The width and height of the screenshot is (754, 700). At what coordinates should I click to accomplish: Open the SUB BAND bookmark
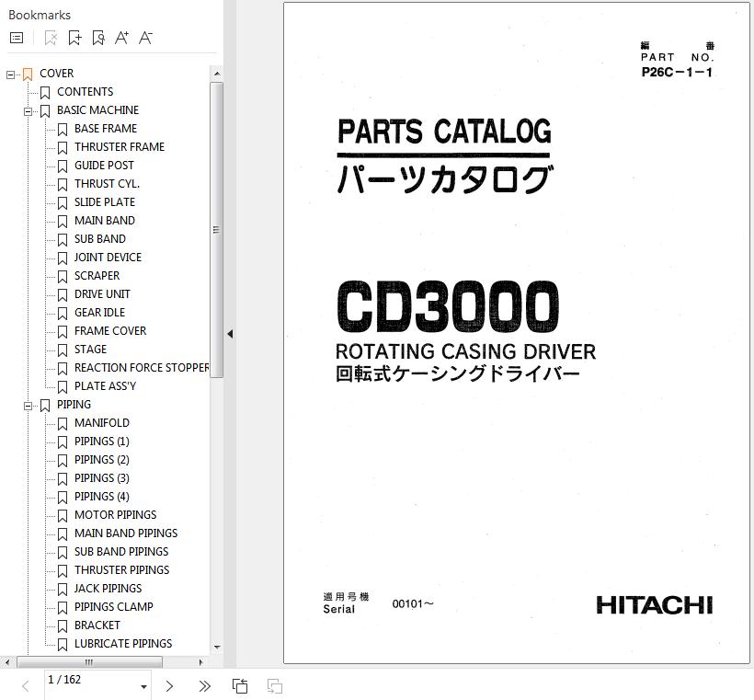pos(100,239)
